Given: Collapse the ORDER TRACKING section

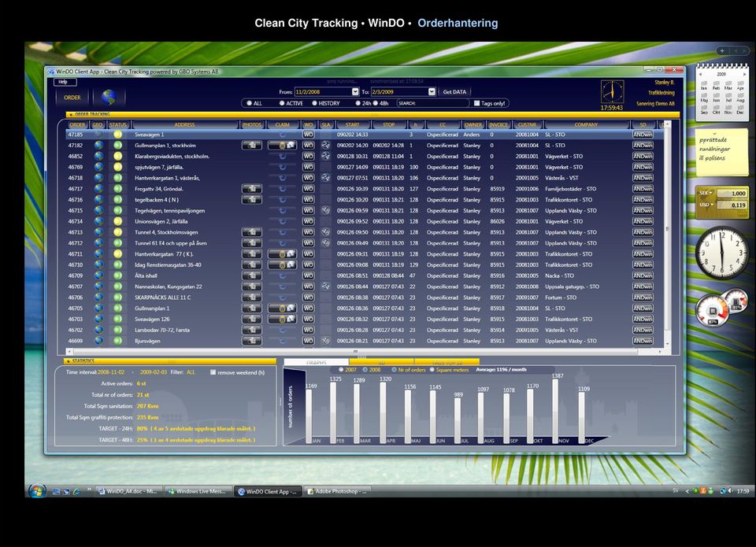Looking at the screenshot, I should click(x=71, y=115).
